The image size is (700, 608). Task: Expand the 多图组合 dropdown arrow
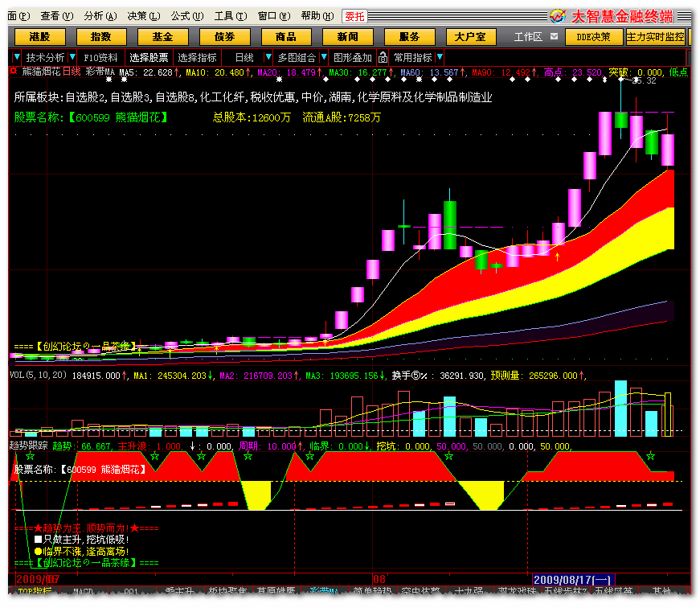(x=324, y=57)
